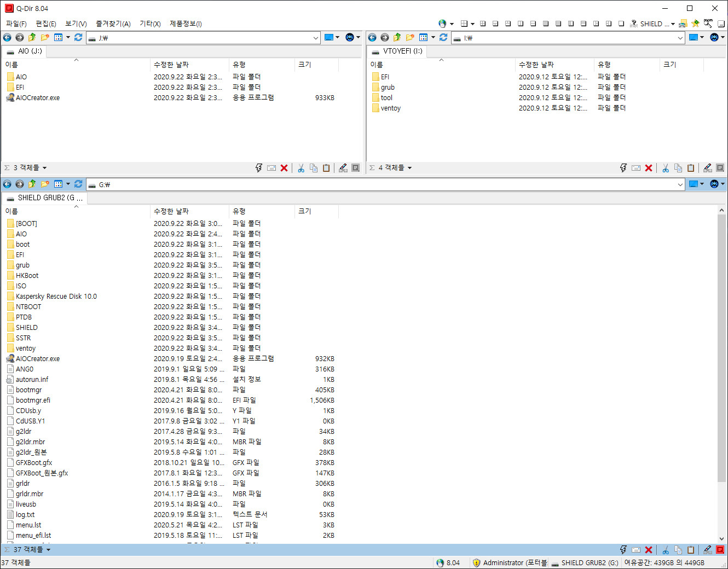Paste clipboard icon in the G: pane
Image resolution: width=728 pixels, height=569 pixels.
tap(691, 550)
